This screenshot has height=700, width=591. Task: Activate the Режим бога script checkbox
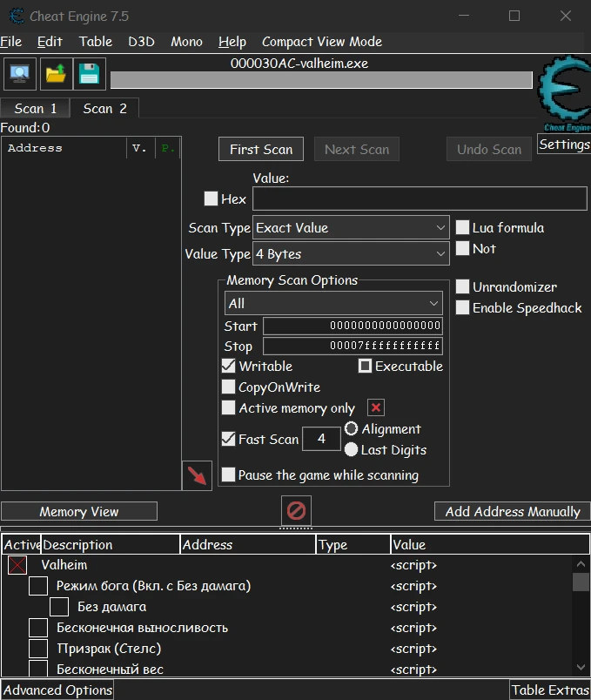coord(38,586)
